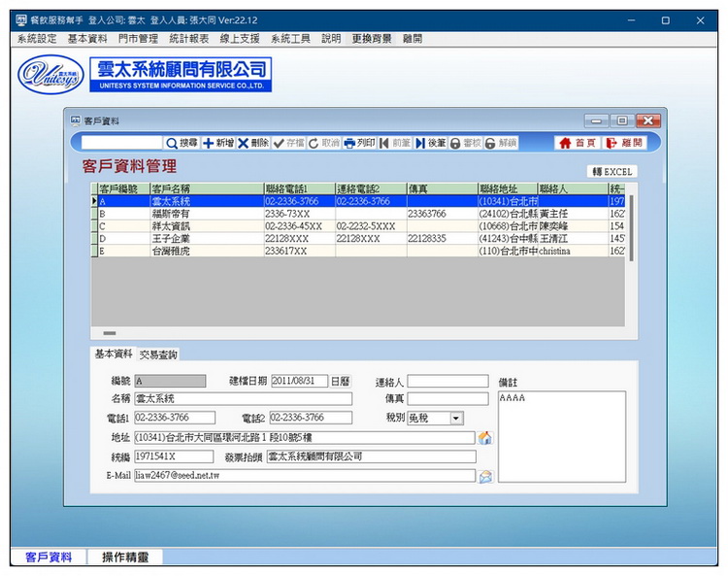Click the 發票抬頭 input field
The height and width of the screenshot is (576, 728).
coord(372,457)
